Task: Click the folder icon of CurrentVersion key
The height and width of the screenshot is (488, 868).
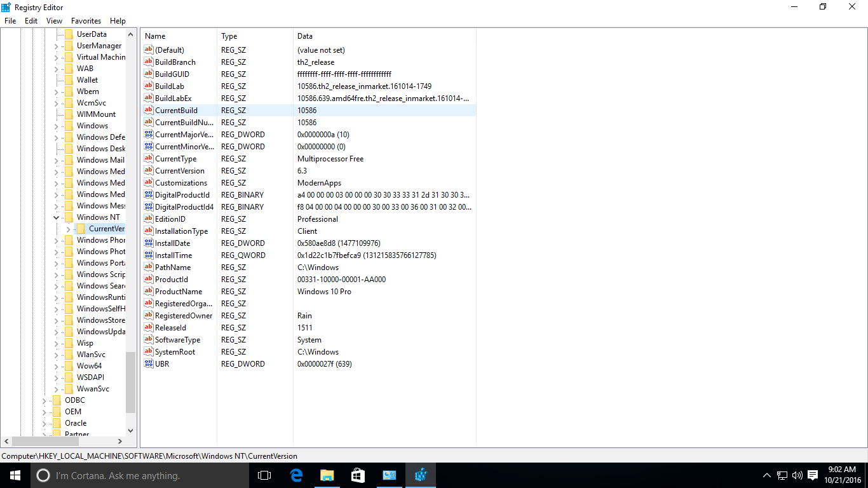Action: click(x=81, y=229)
